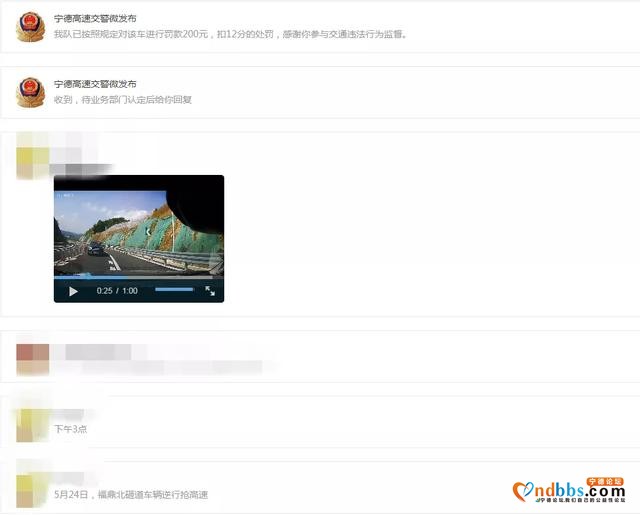Image resolution: width=640 pixels, height=515 pixels.
Task: Click the blurred avatar beside 下午3点
Action: tap(33, 425)
